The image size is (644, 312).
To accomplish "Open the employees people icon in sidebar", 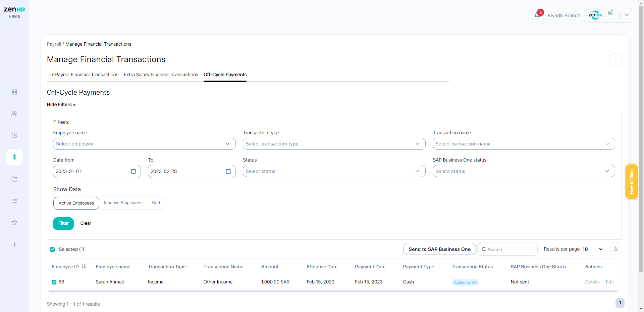I will (14, 114).
